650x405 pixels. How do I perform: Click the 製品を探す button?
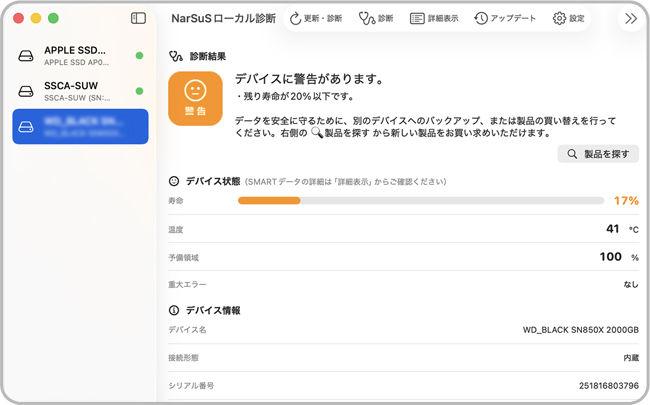[598, 154]
